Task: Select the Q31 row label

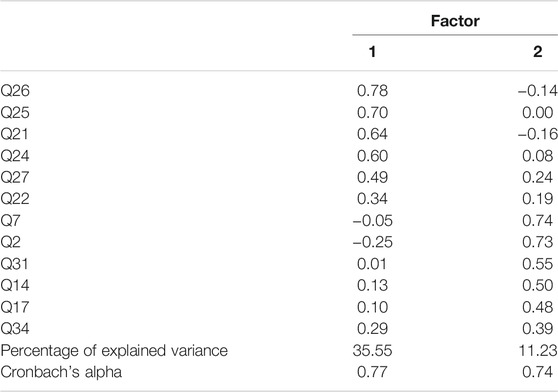Action: click(15, 264)
